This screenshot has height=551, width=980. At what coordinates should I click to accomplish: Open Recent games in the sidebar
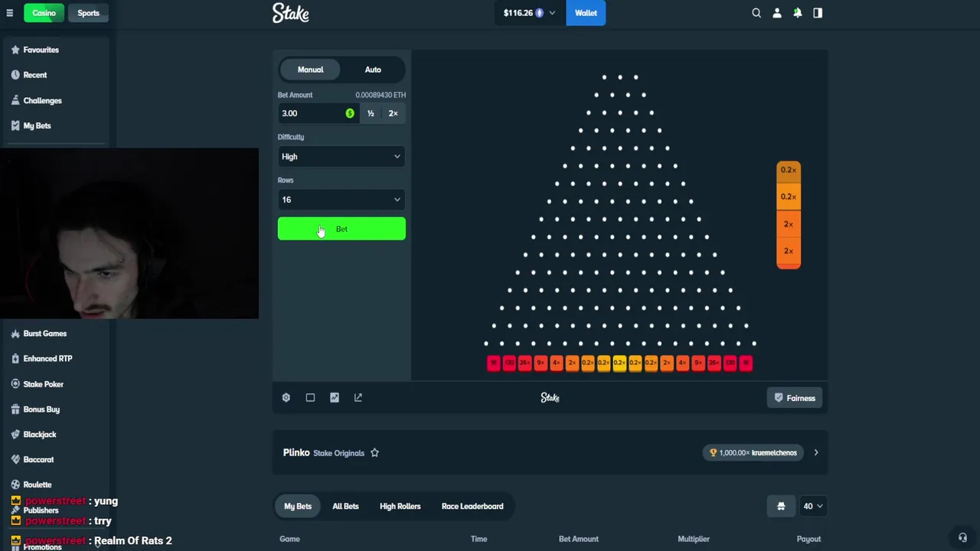pyautogui.click(x=34, y=75)
